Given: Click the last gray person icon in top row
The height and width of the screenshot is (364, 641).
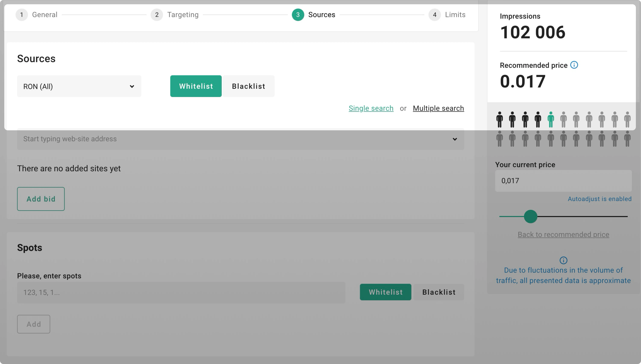Looking at the screenshot, I should (x=627, y=120).
